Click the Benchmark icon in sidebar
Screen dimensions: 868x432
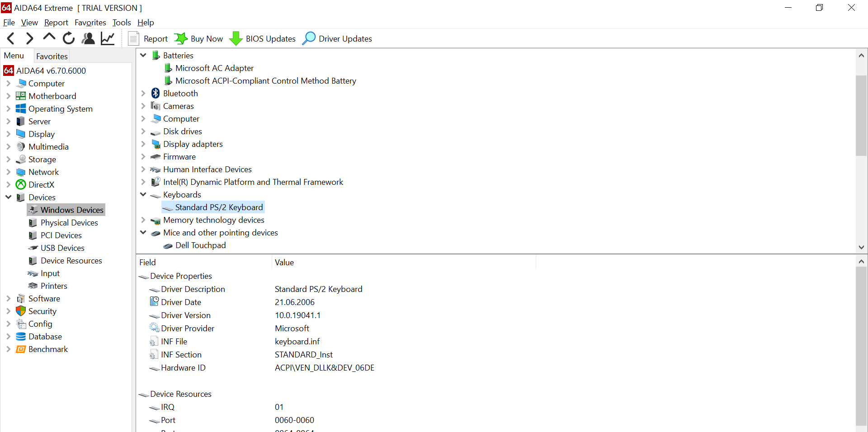pos(21,349)
